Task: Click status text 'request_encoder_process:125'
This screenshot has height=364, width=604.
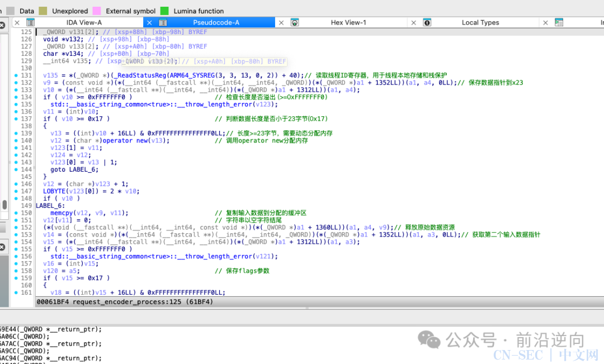Action: coord(127,302)
